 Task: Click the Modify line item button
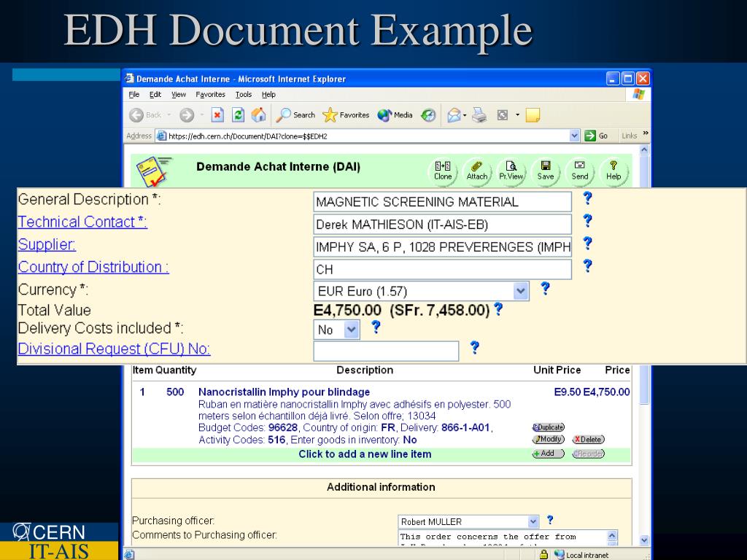tap(549, 439)
